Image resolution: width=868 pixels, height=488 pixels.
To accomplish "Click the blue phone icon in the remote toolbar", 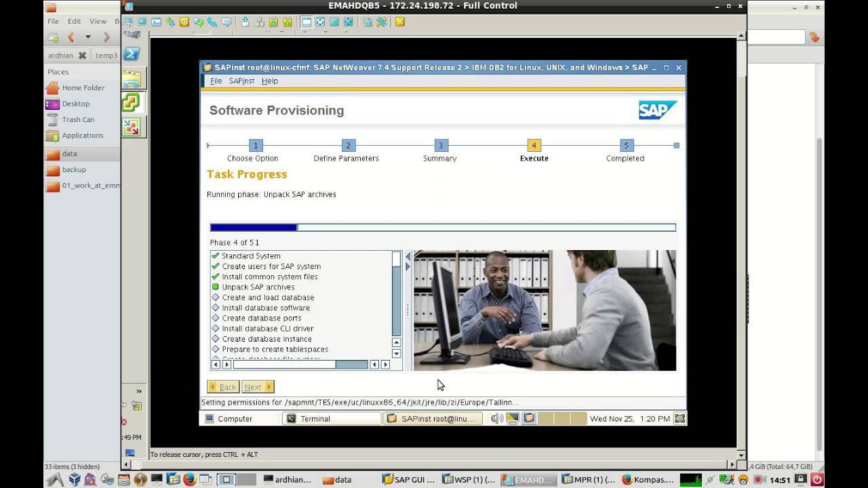I will click(212, 22).
